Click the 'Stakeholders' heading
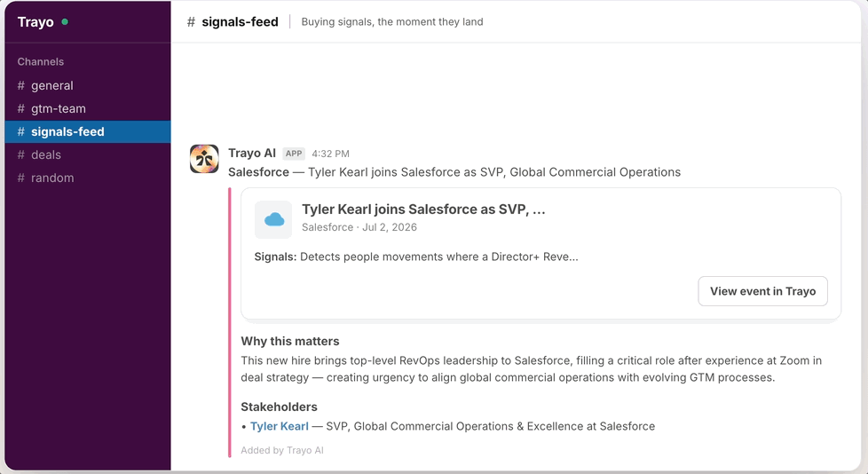This screenshot has width=868, height=474. coord(279,407)
